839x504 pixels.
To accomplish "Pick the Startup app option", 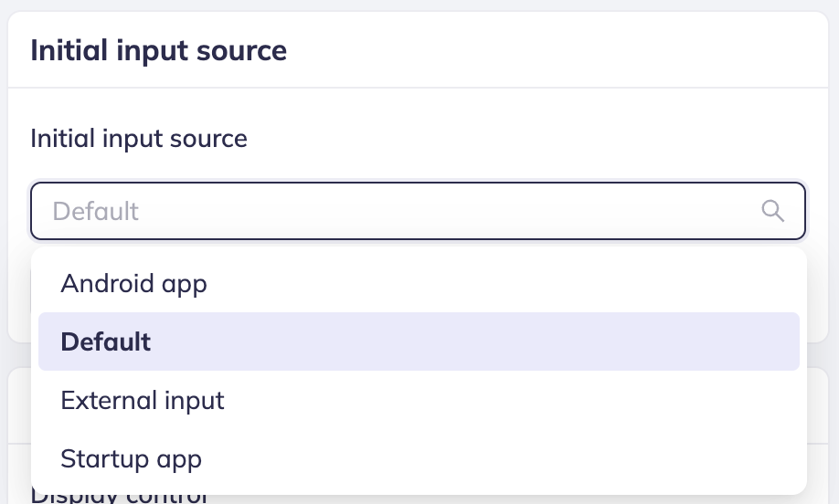I will pos(131,458).
